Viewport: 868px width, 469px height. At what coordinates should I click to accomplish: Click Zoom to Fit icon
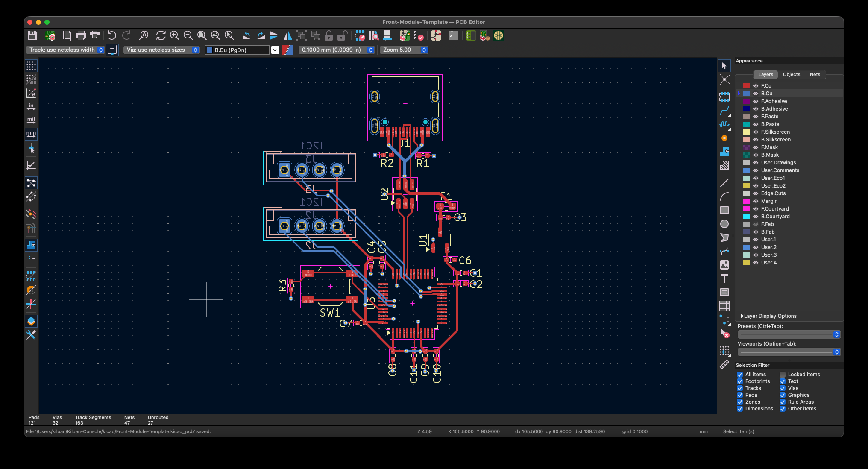tap(202, 35)
